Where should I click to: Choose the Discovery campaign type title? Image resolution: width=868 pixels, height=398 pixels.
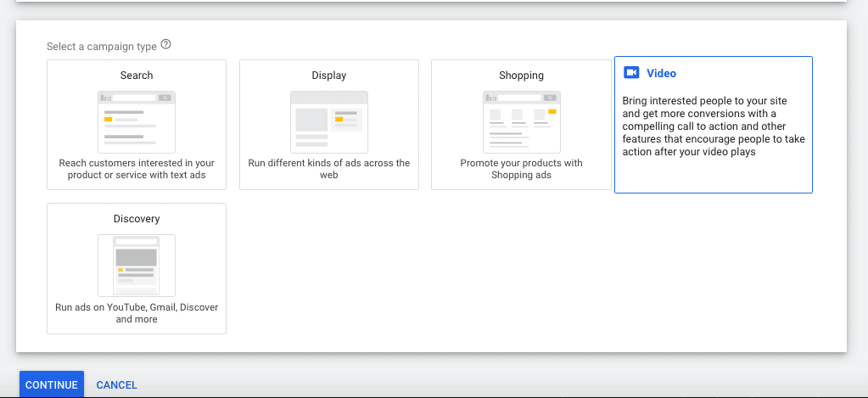click(137, 219)
